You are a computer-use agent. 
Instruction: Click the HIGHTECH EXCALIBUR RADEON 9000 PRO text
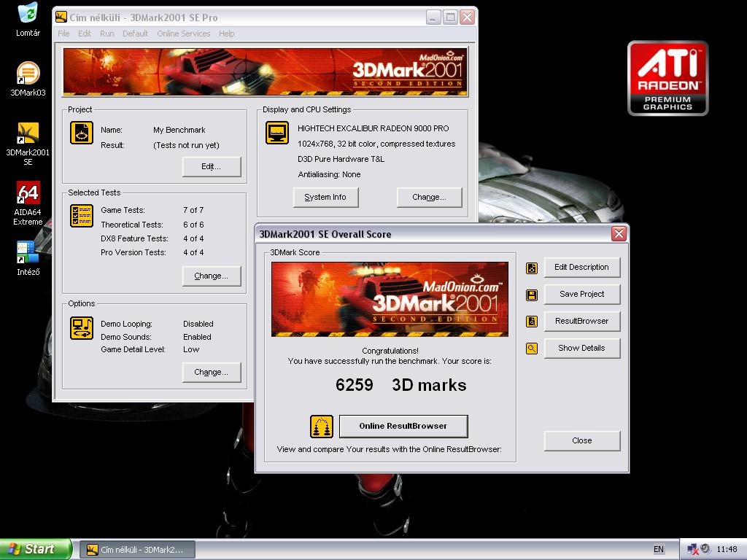tap(373, 128)
